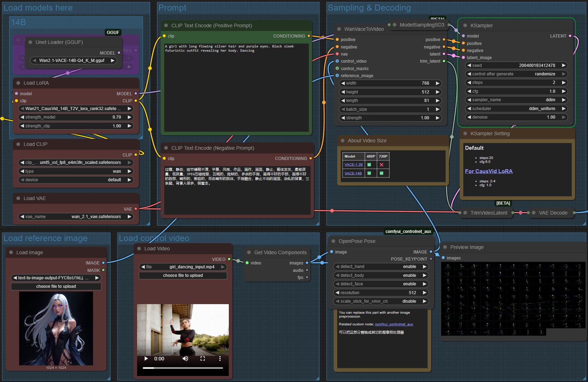The width and height of the screenshot is (588, 382).
Task: Collapse the Load Video node title circle
Action: click(138, 249)
